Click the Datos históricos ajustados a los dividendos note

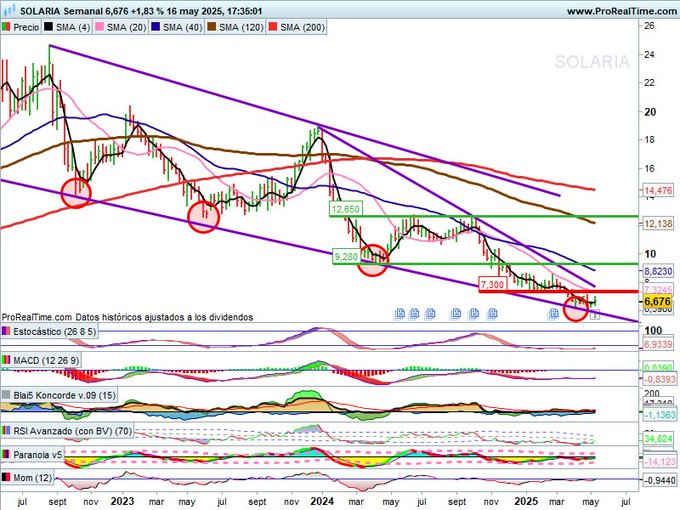click(164, 317)
